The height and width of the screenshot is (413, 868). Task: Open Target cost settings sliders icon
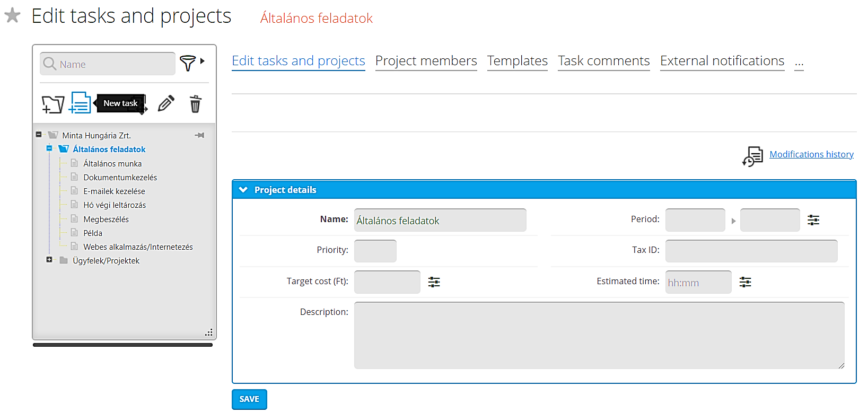click(x=434, y=282)
